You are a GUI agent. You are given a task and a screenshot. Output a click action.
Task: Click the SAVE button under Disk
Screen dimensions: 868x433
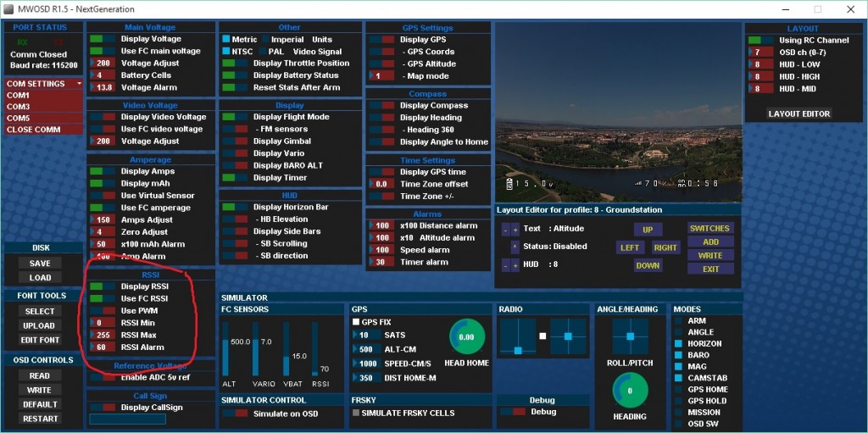(40, 264)
